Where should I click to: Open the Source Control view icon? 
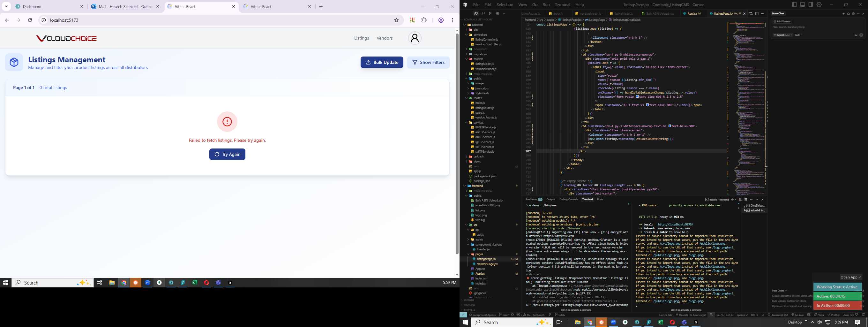pos(490,13)
